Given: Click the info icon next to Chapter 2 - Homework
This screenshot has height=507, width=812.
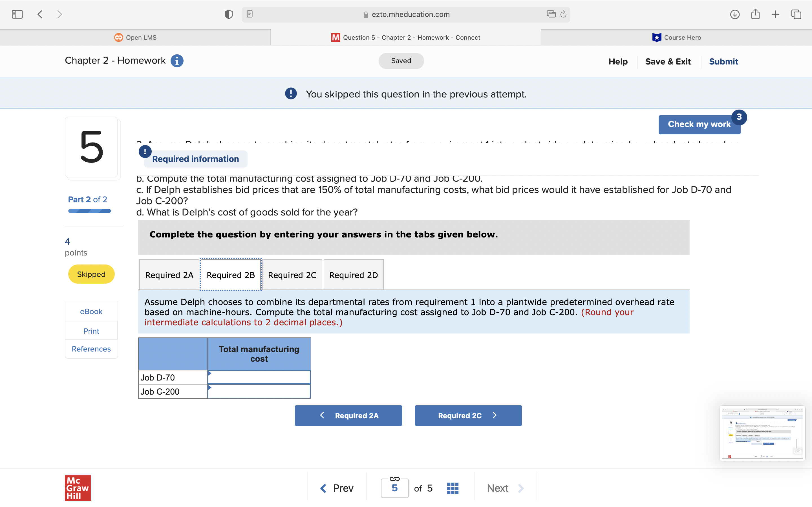Looking at the screenshot, I should pyautogui.click(x=177, y=61).
